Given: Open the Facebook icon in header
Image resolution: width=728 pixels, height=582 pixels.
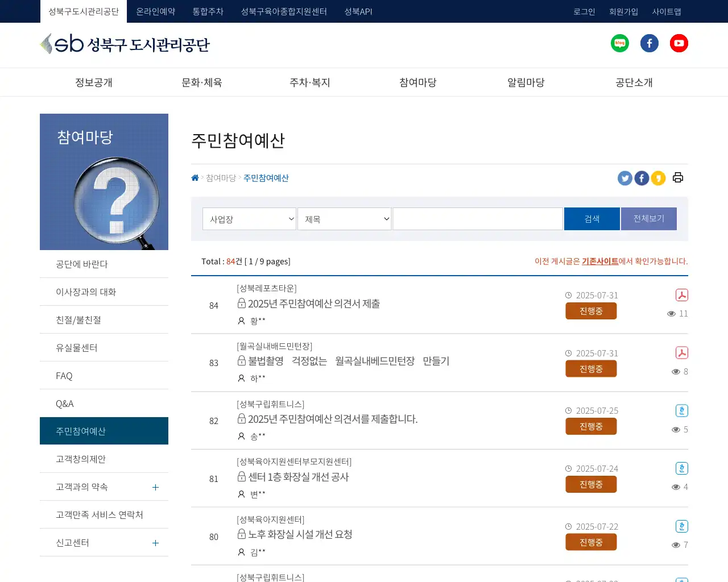Looking at the screenshot, I should (649, 43).
